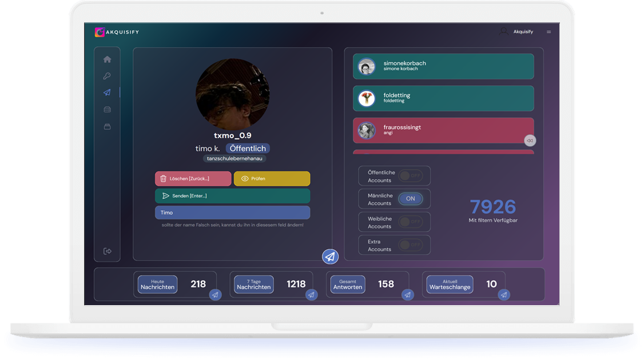The image size is (644, 360).
Task: Click the Senden [Enter...] button
Action: 232,195
